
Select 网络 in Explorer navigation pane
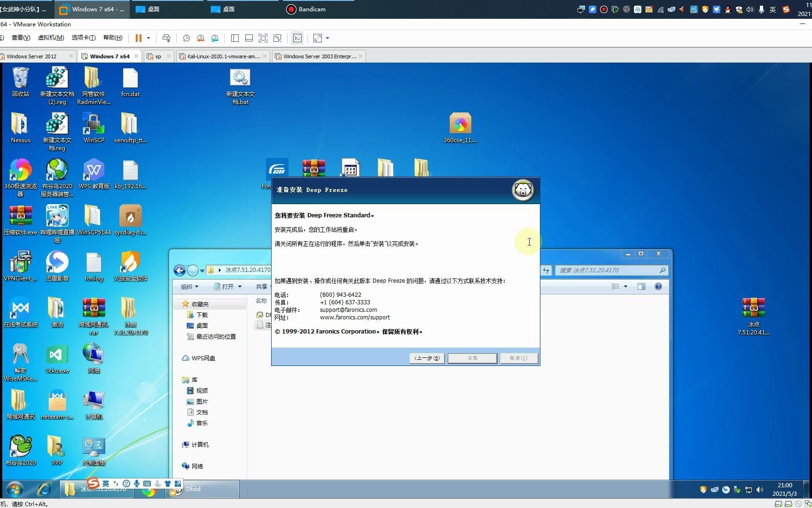tap(193, 467)
